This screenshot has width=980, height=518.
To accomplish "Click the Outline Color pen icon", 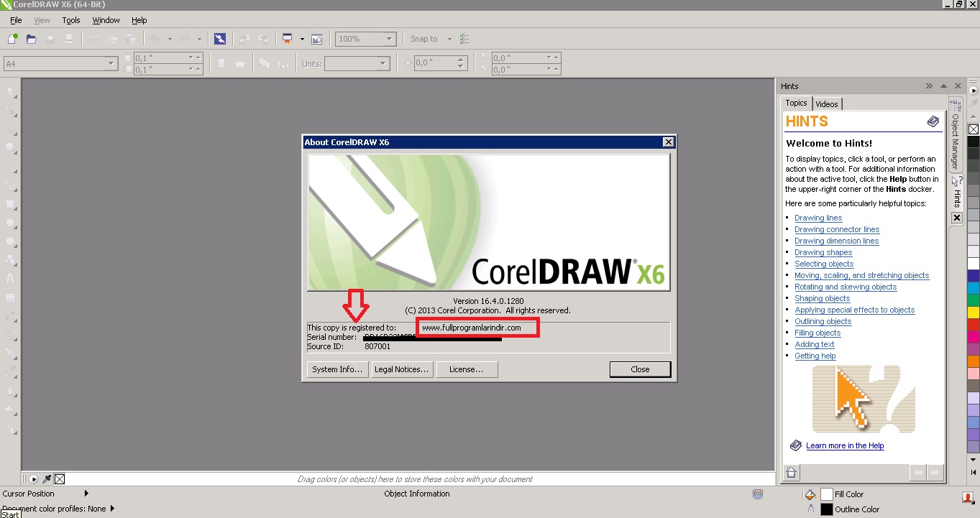I will click(811, 509).
